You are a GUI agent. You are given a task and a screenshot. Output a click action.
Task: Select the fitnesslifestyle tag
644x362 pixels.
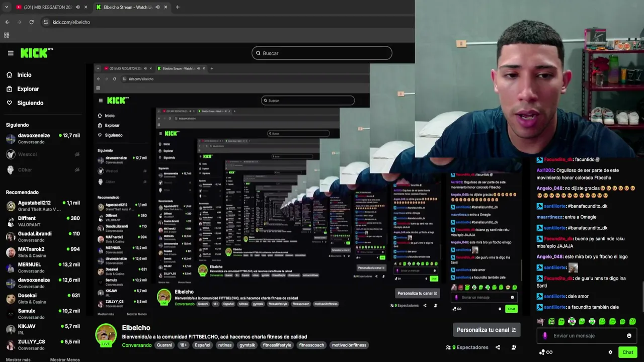[x=277, y=345]
